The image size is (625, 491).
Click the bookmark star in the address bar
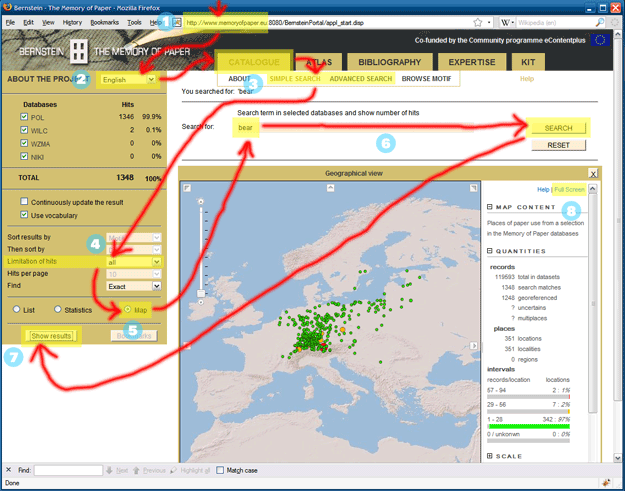coord(478,23)
